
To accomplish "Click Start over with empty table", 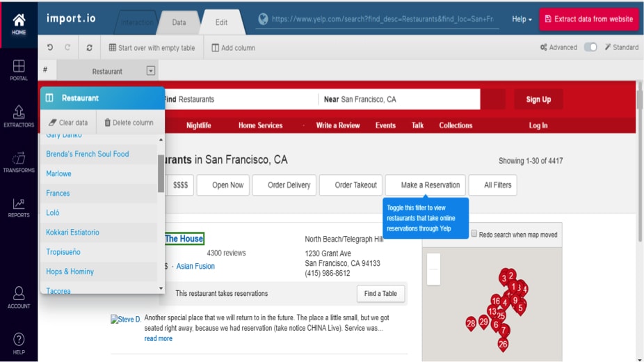I will click(152, 47).
